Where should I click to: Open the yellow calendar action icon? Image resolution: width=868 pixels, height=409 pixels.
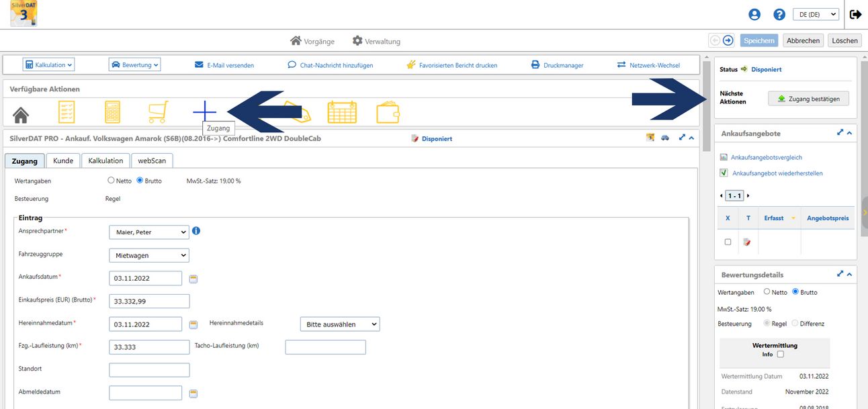click(x=342, y=111)
